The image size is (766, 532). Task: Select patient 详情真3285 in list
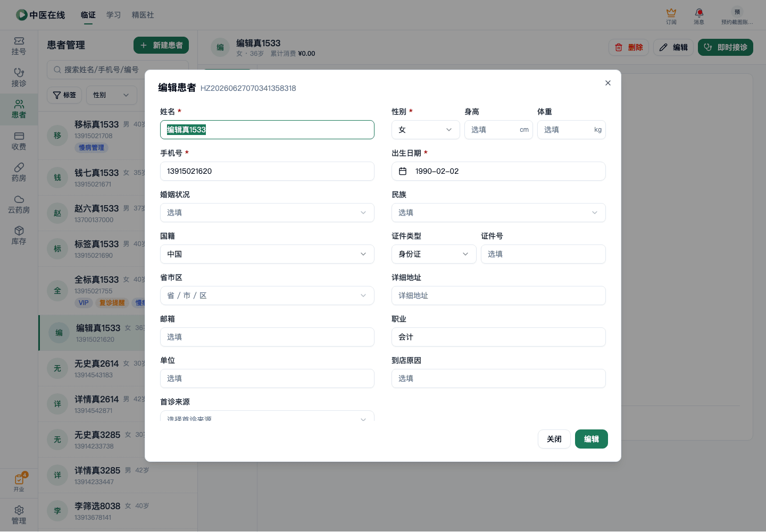pos(118,475)
